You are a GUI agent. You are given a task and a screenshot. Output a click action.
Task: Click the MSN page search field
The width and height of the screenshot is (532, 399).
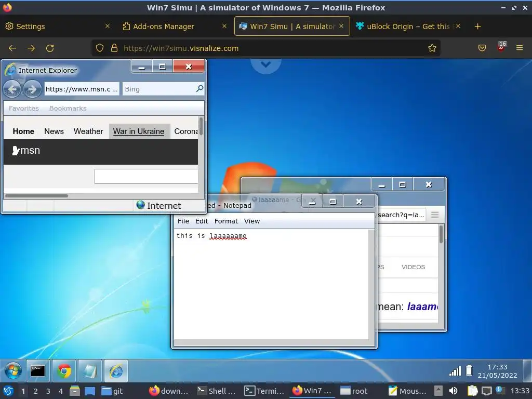pyautogui.click(x=146, y=177)
